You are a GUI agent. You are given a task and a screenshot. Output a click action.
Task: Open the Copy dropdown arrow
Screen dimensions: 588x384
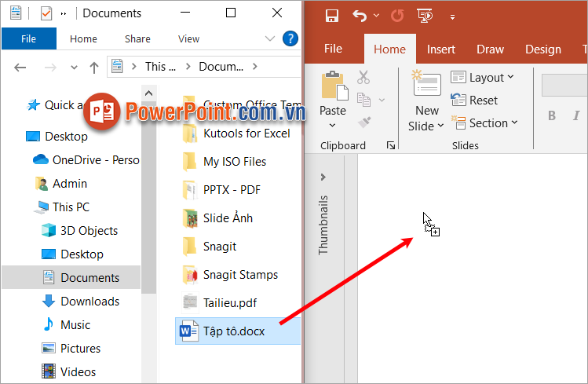point(382,101)
